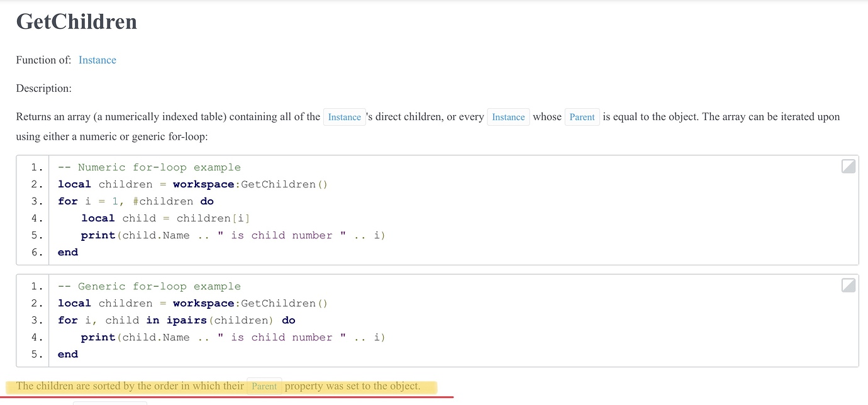Click the GetChildren page heading
This screenshot has width=868, height=405.
point(77,21)
